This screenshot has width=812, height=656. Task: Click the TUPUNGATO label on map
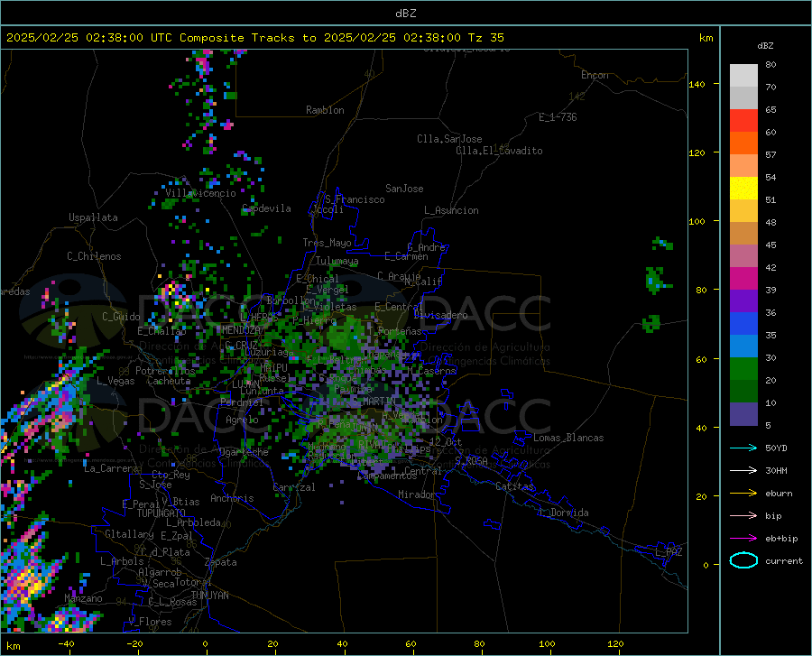point(161,513)
